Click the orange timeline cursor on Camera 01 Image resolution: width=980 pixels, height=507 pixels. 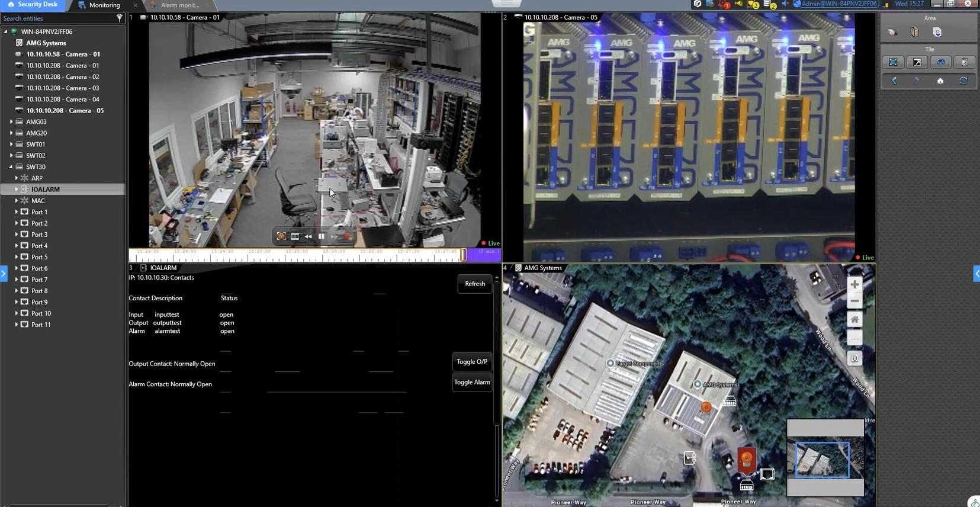click(x=463, y=254)
